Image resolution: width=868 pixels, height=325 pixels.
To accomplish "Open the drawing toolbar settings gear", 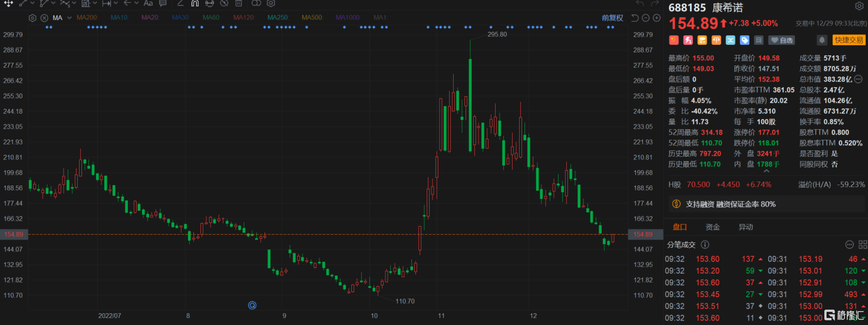I will [271, 3].
